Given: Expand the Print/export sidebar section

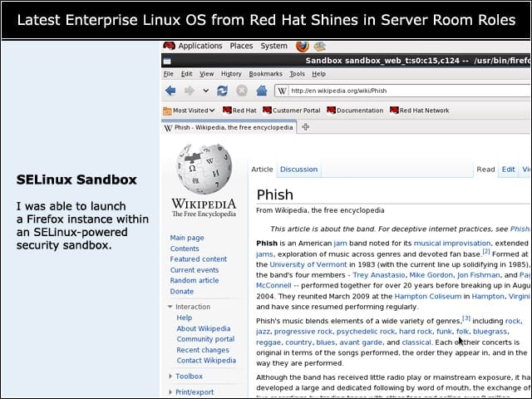Looking at the screenshot, I should [170, 392].
